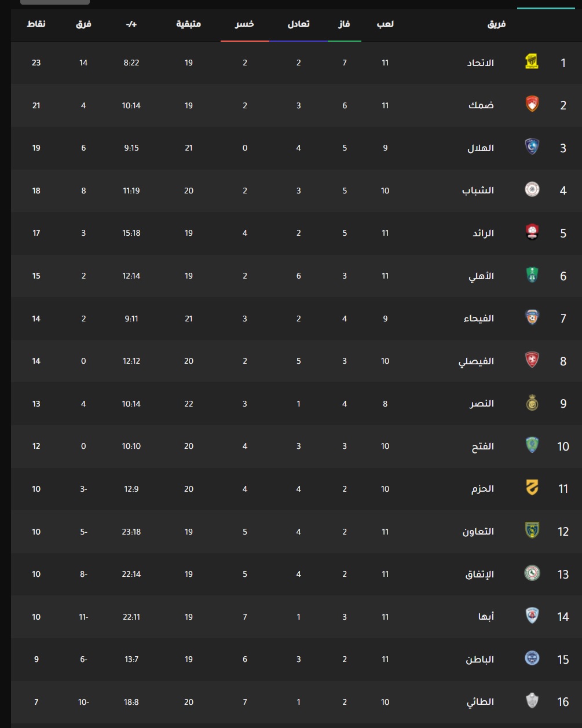Open the الفيصلي team name link
582x728 pixels.
(477, 361)
